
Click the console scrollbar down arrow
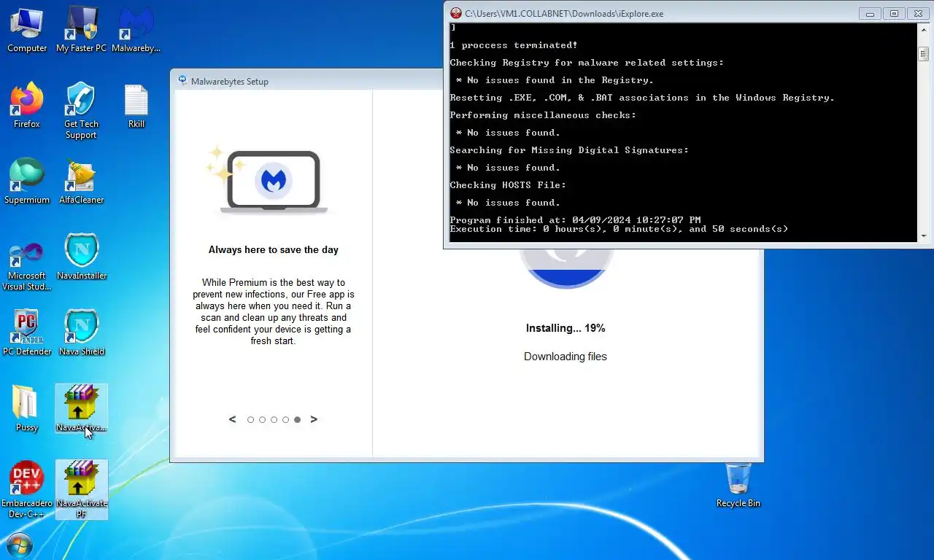[923, 236]
